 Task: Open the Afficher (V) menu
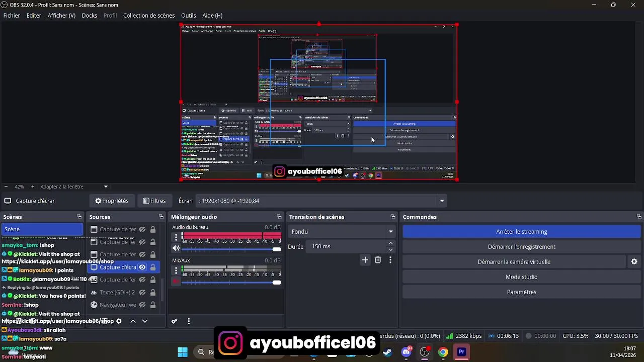click(61, 16)
